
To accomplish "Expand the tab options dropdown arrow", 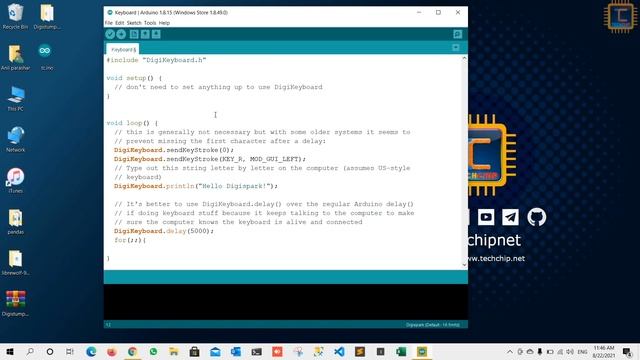I will (x=456, y=48).
